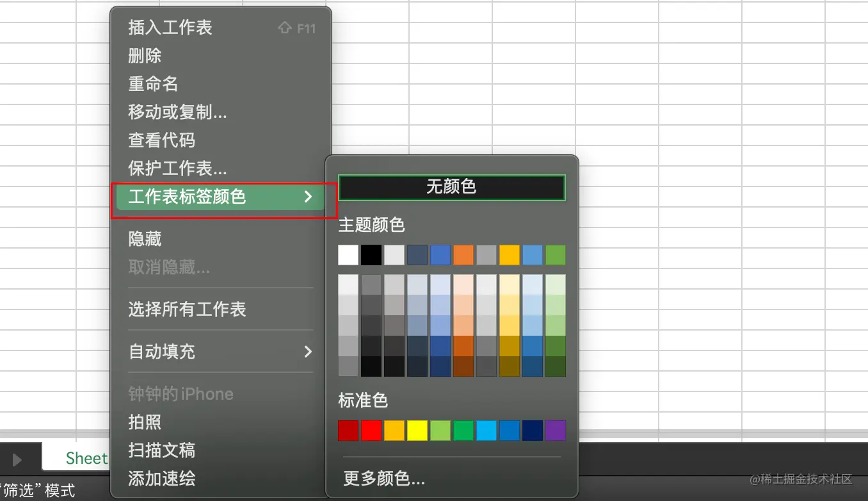Pick black in the 主题颜色 top row
The height and width of the screenshot is (501, 868).
pyautogui.click(x=371, y=255)
